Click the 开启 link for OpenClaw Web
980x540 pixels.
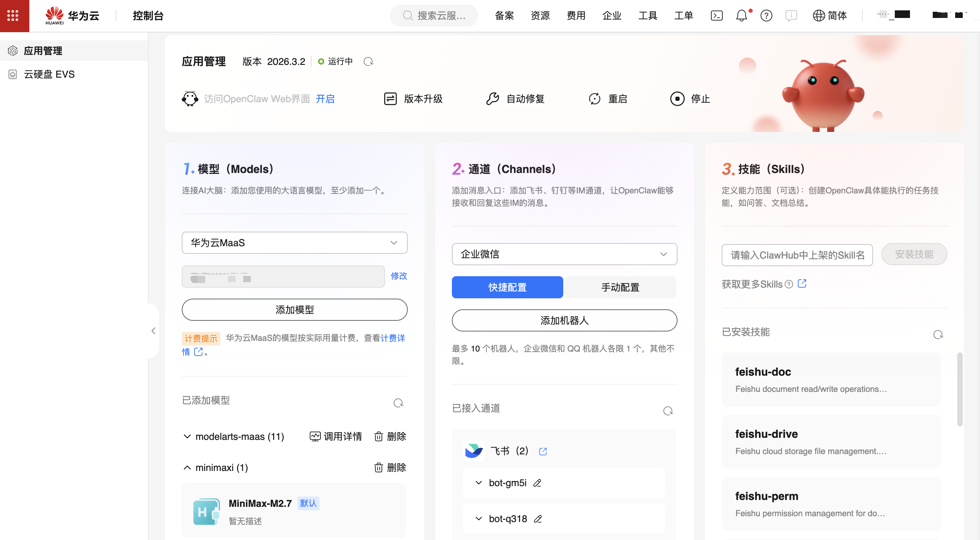point(325,99)
